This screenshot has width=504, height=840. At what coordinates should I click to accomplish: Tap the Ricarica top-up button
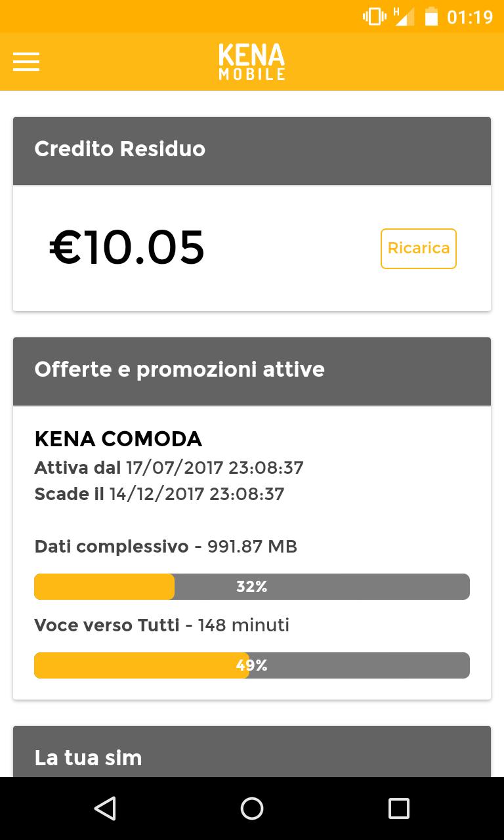click(418, 249)
